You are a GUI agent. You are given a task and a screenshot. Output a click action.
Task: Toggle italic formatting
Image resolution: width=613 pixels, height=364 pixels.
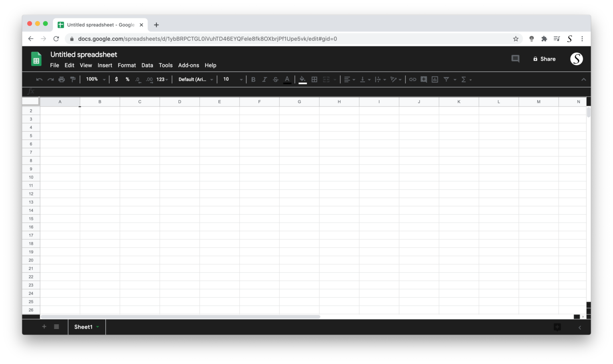(265, 79)
